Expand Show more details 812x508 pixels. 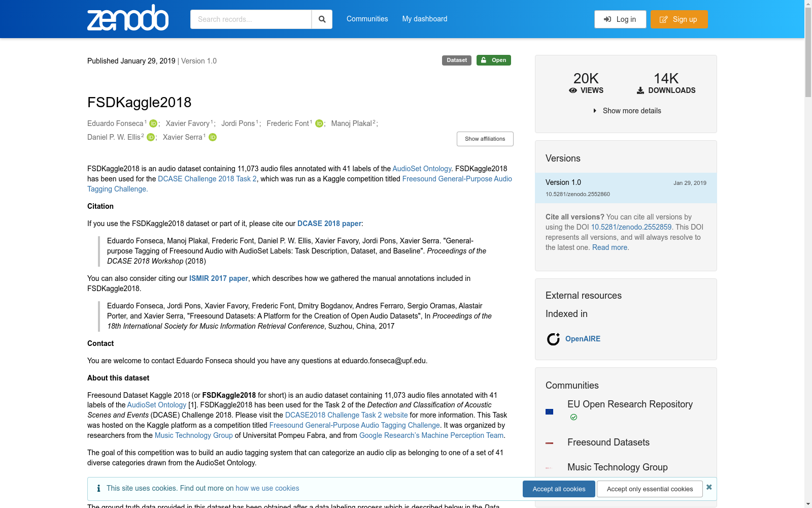coord(627,111)
